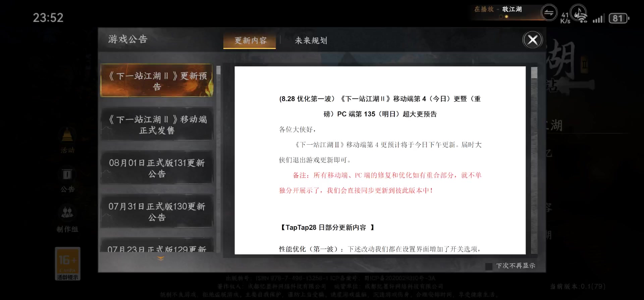Open the 公告 scroll icon
Screen dimensions: 644x300
pos(67,175)
